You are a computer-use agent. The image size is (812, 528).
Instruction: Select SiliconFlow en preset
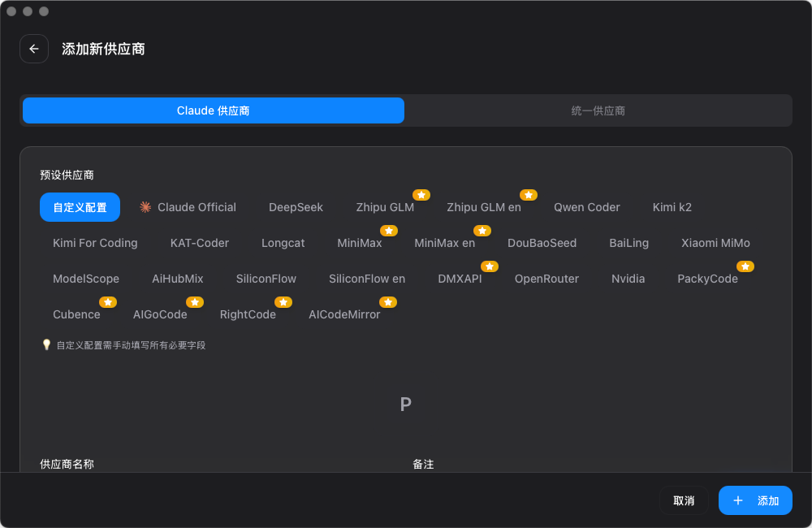click(367, 279)
